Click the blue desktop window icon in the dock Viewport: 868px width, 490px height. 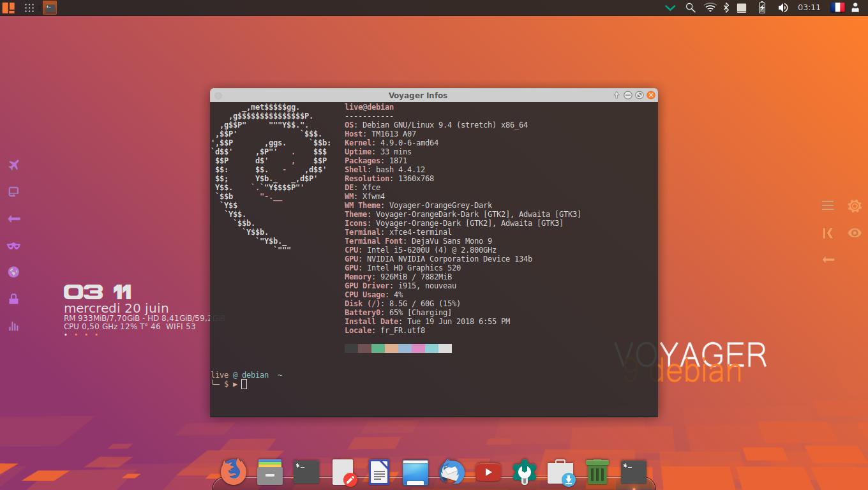[415, 472]
